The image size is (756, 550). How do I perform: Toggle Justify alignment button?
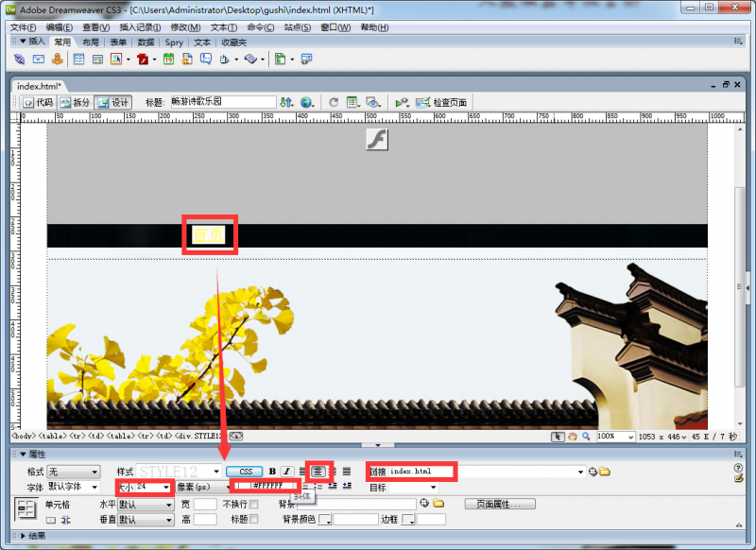pos(347,472)
